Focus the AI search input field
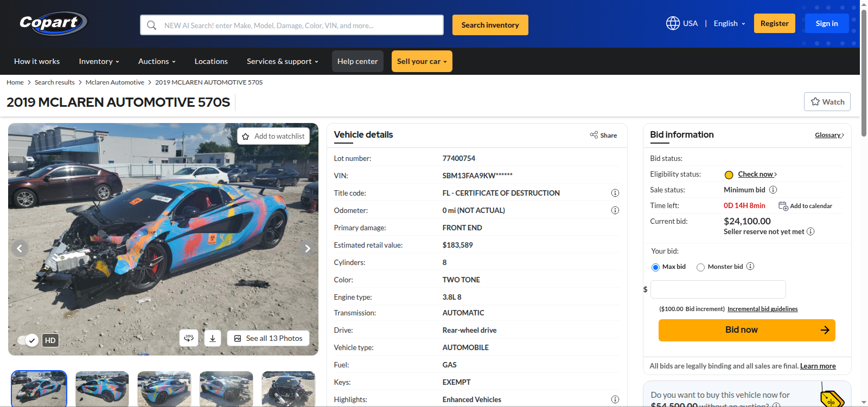The height and width of the screenshot is (407, 868). click(x=292, y=25)
